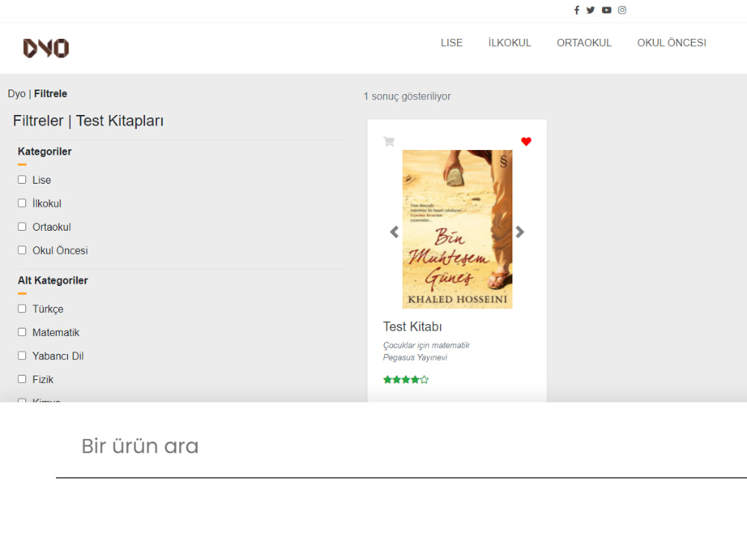Check the Lise category checkbox
Viewport: 747px width, 560px height.
pyautogui.click(x=22, y=179)
